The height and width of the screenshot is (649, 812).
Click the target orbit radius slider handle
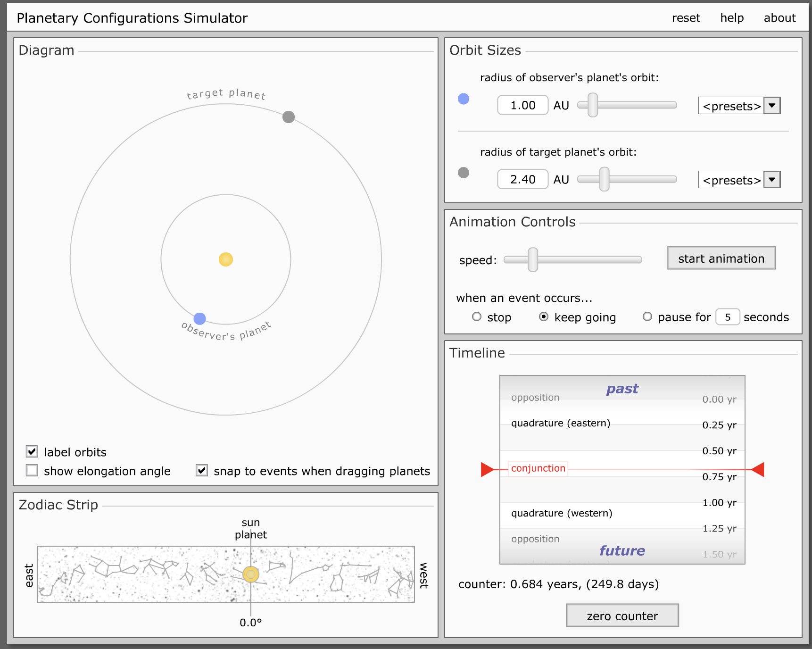tap(604, 179)
